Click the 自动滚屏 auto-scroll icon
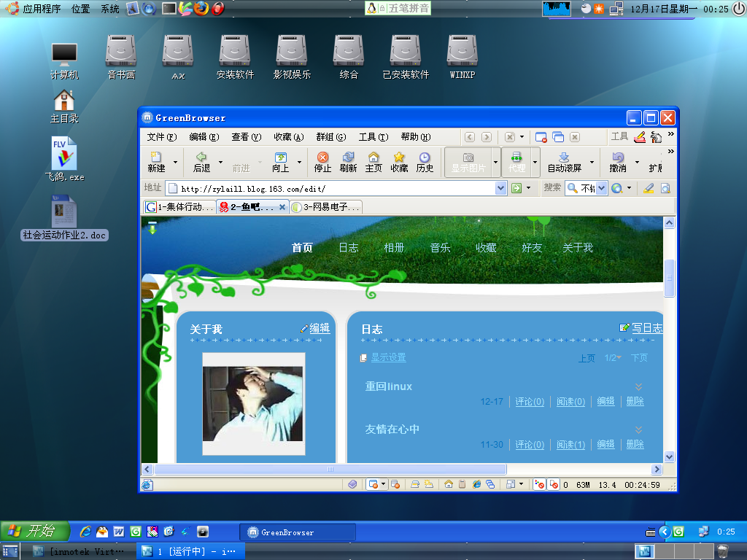The height and width of the screenshot is (560, 747). [x=565, y=163]
